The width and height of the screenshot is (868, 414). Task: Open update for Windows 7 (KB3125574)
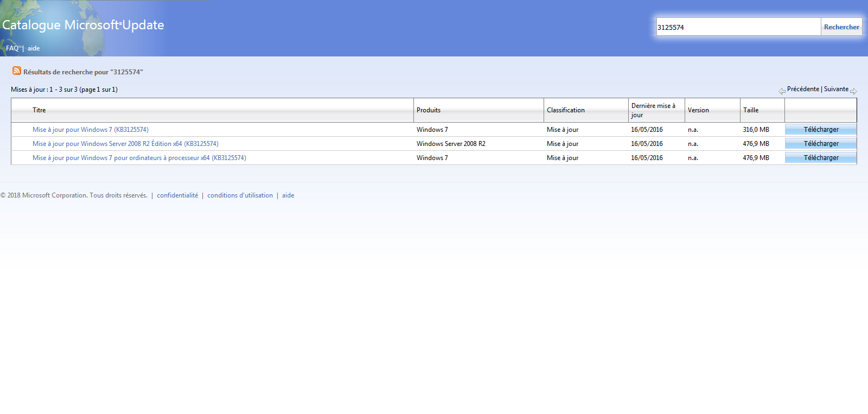pyautogui.click(x=91, y=130)
